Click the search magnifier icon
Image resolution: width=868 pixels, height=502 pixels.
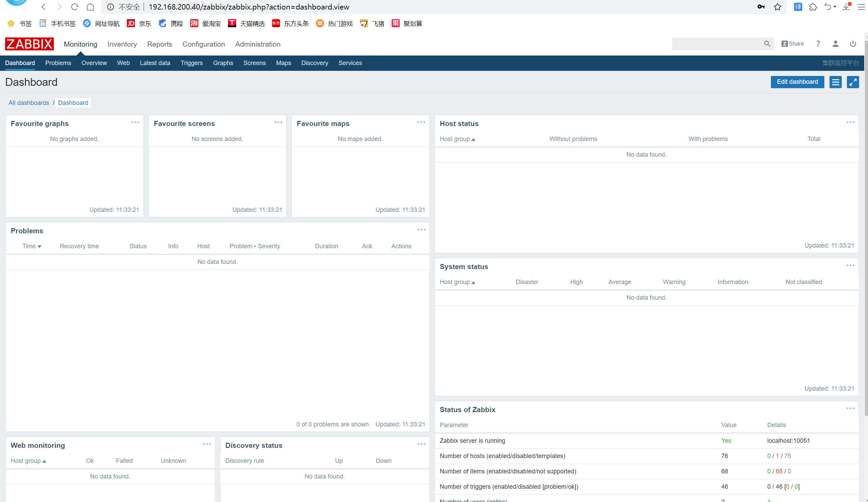click(767, 44)
